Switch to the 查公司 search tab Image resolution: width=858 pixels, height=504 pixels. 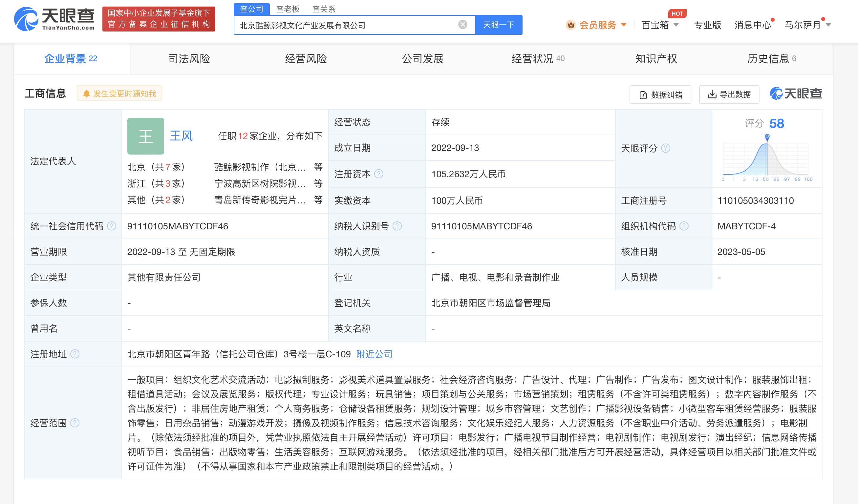(x=252, y=9)
